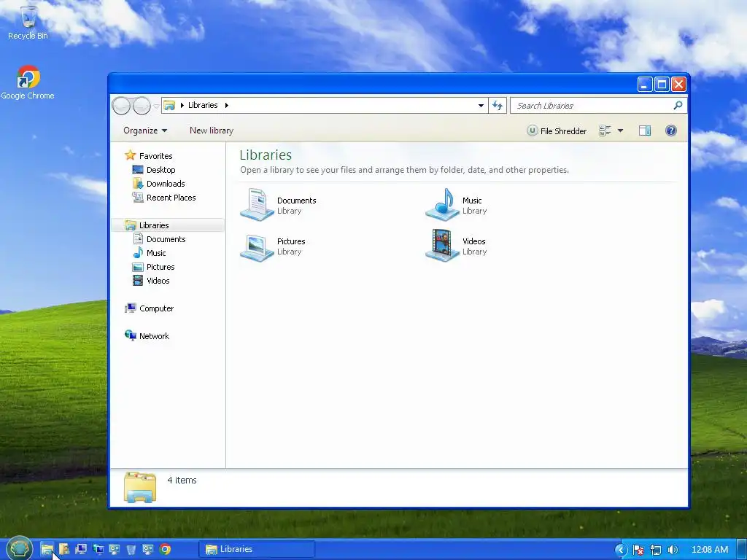Click the Action Center flag tray icon
This screenshot has width=747, height=560.
638,550
